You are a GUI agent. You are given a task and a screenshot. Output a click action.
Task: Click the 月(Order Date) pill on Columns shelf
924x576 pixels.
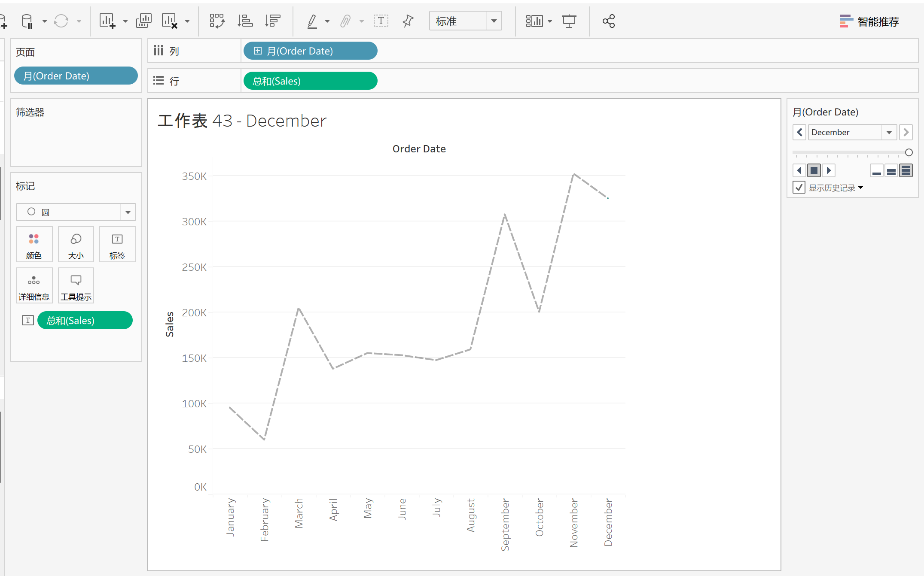310,51
